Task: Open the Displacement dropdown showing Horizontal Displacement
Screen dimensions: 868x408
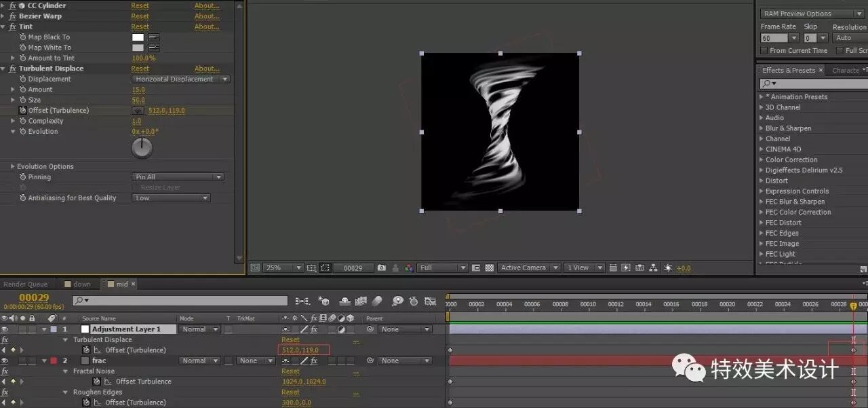Action: click(x=180, y=79)
